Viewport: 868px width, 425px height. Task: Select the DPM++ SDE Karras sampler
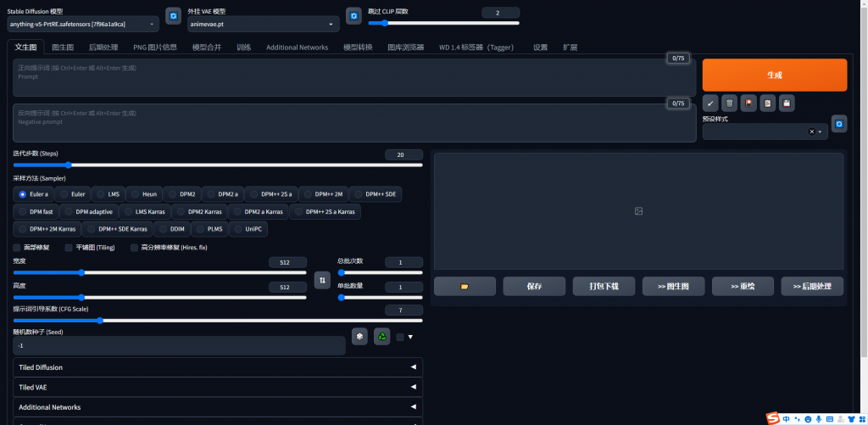pyautogui.click(x=117, y=229)
